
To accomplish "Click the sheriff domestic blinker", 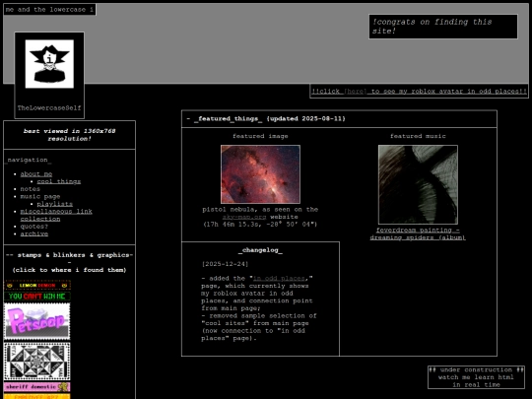I will tap(37, 387).
